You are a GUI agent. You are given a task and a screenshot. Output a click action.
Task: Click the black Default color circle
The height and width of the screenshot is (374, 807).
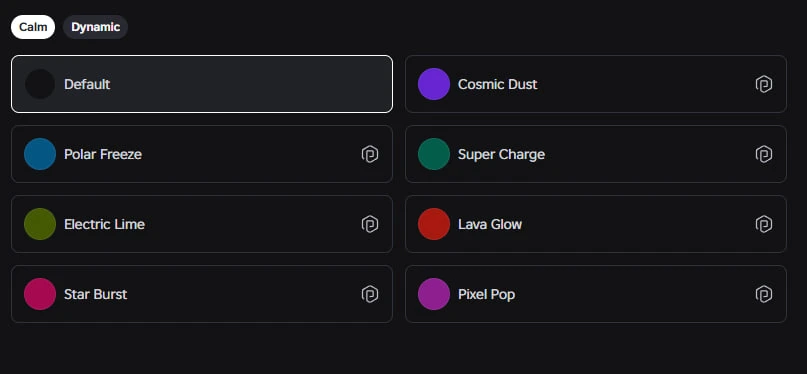click(x=40, y=84)
